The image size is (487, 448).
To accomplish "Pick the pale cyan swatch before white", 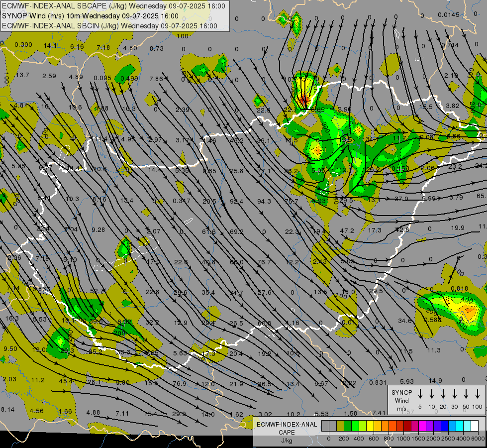I will tap(467, 426).
